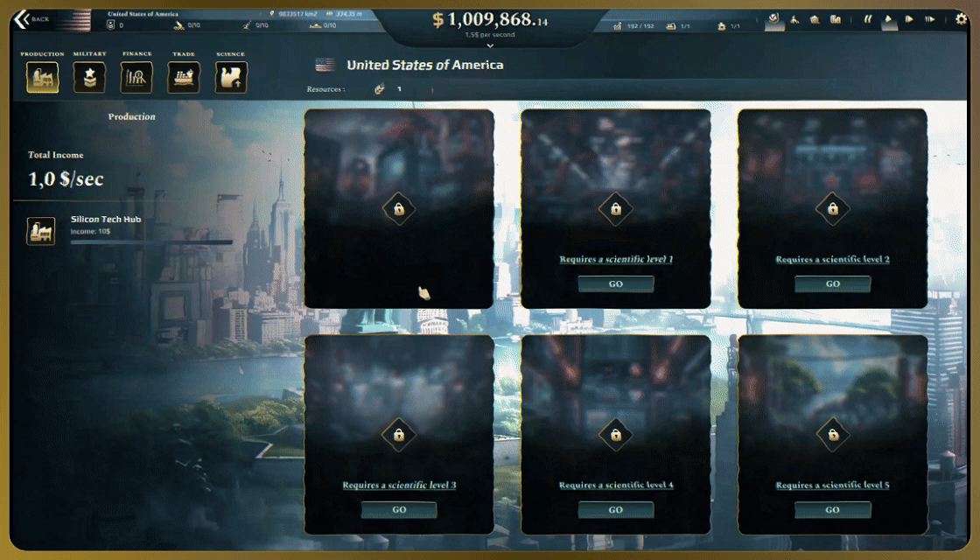Image resolution: width=980 pixels, height=560 pixels.
Task: Open the Finance category icon
Action: tap(136, 78)
